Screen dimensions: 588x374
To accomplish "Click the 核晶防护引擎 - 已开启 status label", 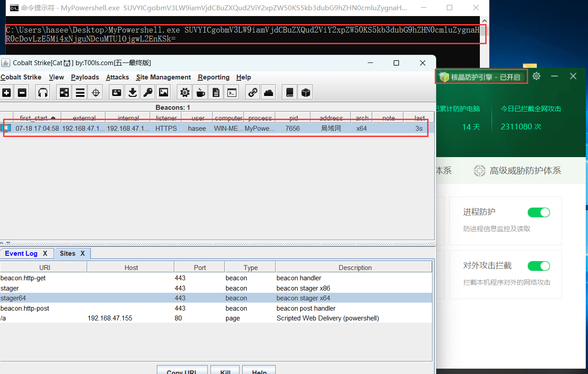I will [x=486, y=77].
